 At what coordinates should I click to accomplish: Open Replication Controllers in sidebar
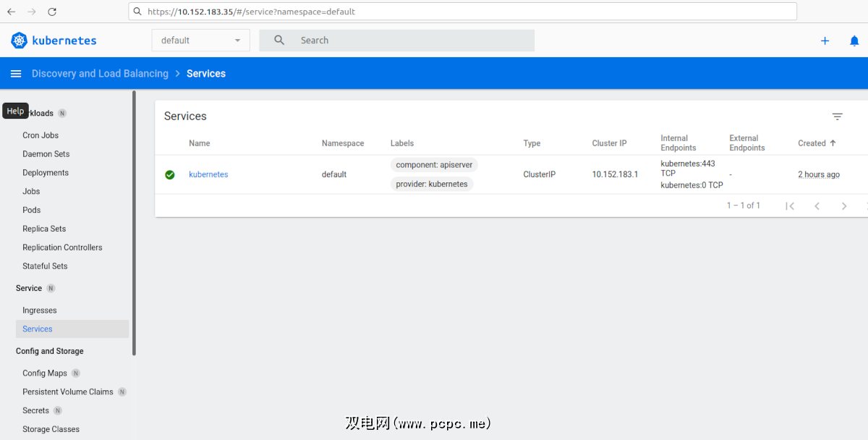62,247
